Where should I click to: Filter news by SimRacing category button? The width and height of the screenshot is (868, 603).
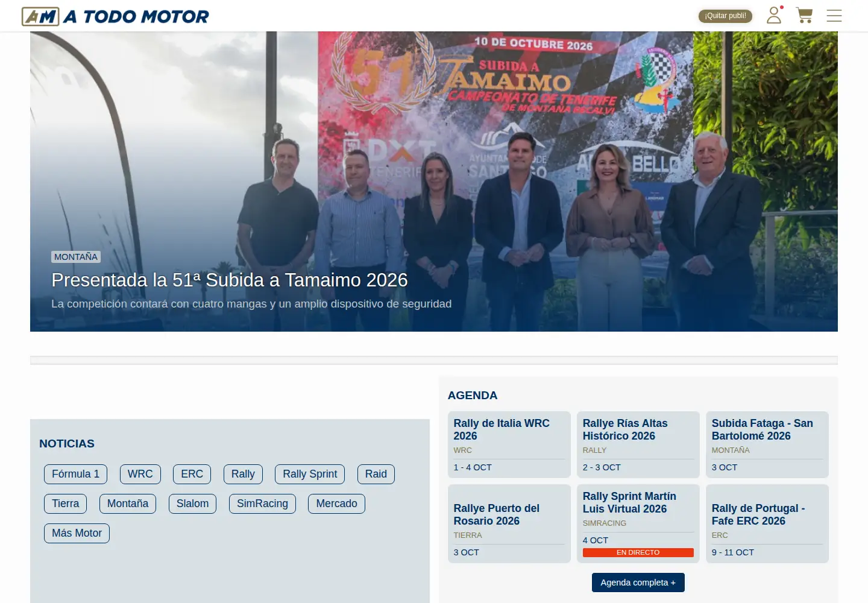coord(262,504)
